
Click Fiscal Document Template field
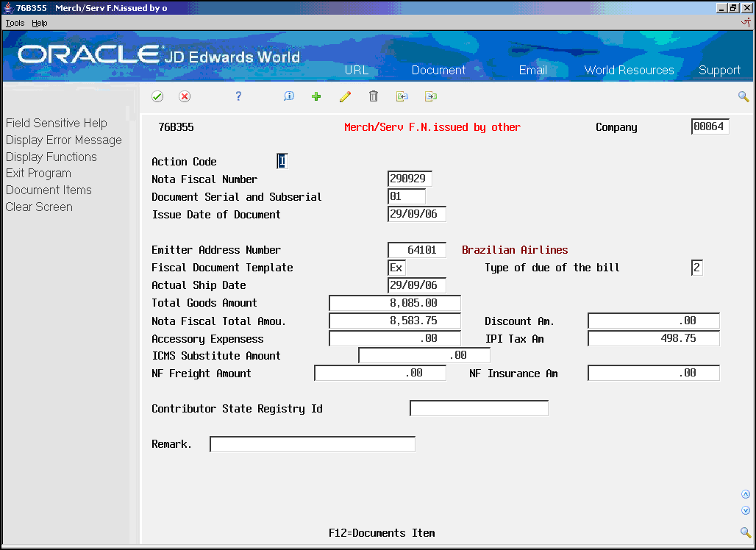tap(396, 268)
